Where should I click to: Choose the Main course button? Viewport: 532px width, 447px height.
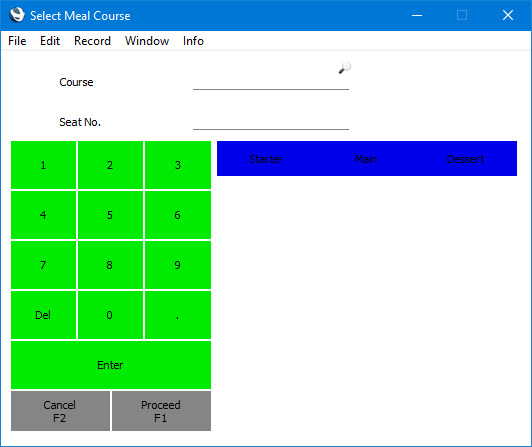[x=366, y=159]
